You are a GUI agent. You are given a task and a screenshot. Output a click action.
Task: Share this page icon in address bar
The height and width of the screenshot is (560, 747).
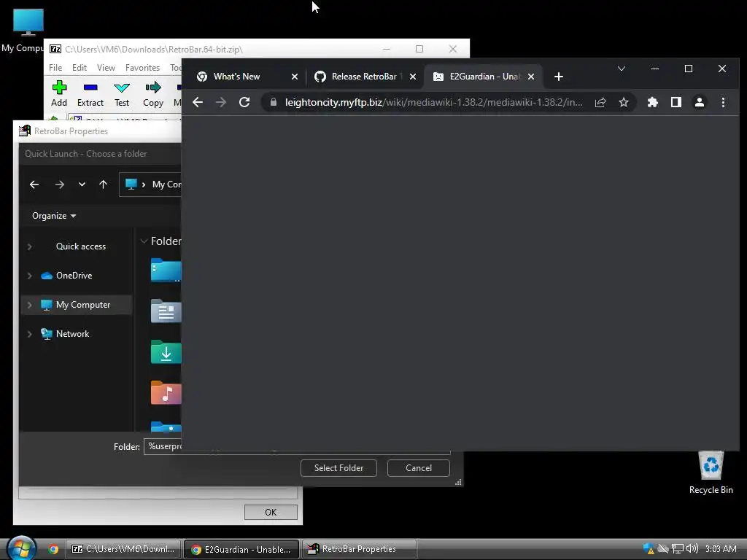(600, 102)
